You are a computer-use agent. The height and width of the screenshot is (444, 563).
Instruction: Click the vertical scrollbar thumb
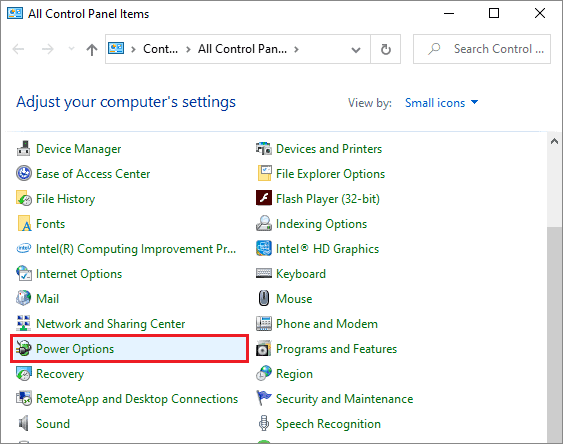[554, 334]
